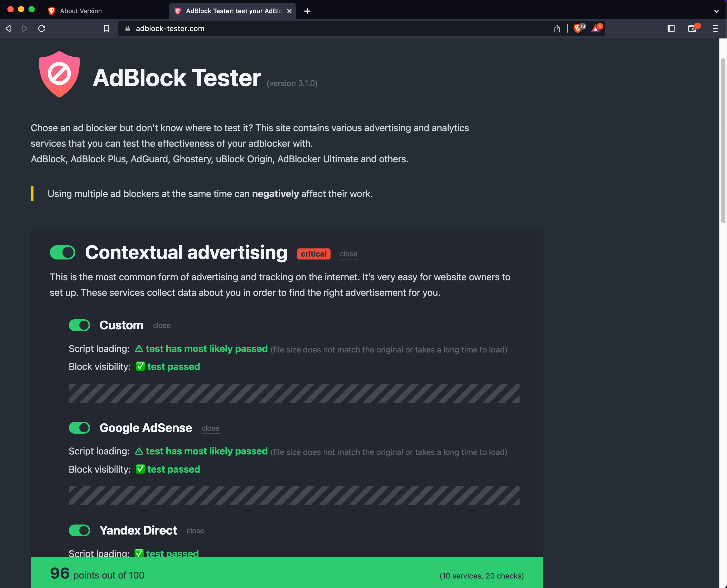Viewport: 727px width, 588px height.
Task: Open the Brave Shields panel
Action: coord(578,28)
